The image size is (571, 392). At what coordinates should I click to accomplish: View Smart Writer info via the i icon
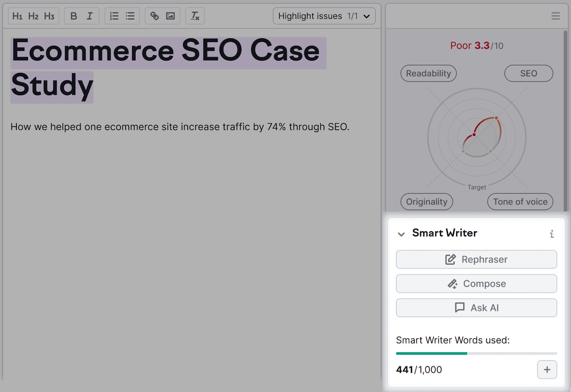coord(552,233)
